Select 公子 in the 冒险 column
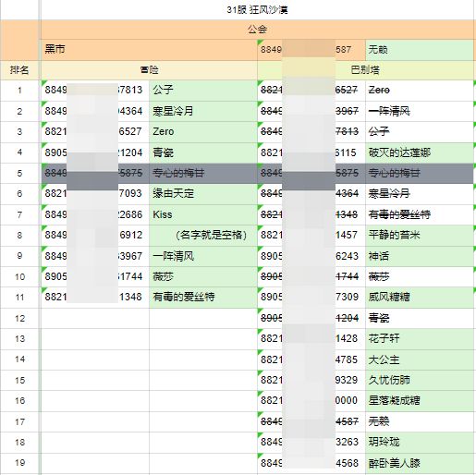476x475 pixels. [203, 91]
